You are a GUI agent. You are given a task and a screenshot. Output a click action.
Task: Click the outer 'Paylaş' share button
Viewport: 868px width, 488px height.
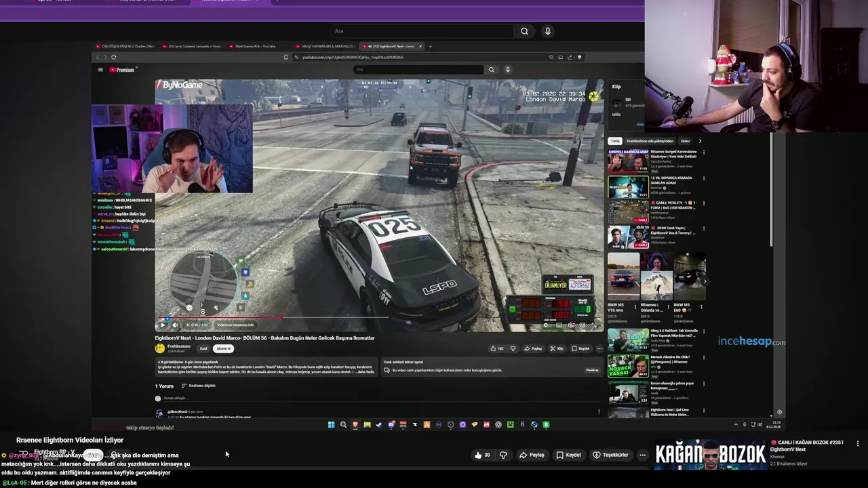532,455
